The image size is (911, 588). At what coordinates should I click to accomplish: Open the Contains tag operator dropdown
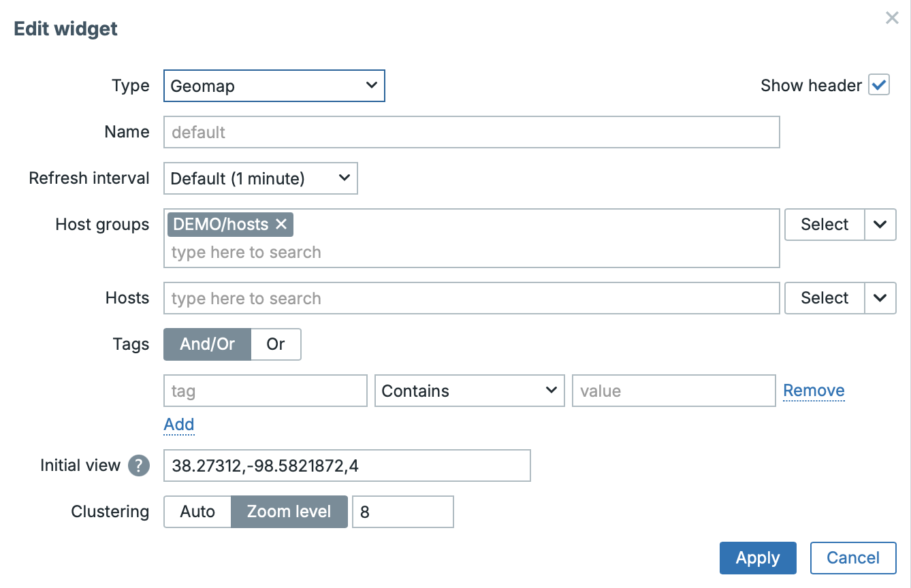pyautogui.click(x=469, y=391)
